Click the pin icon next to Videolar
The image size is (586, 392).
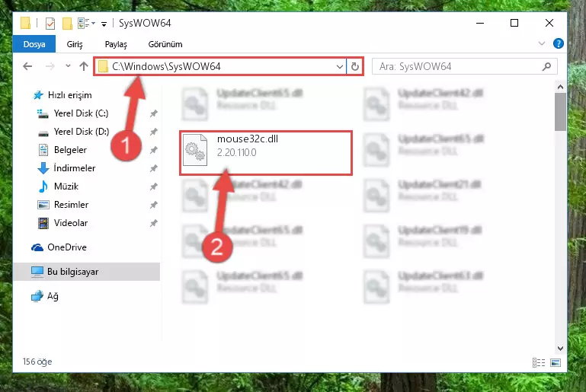tap(154, 223)
